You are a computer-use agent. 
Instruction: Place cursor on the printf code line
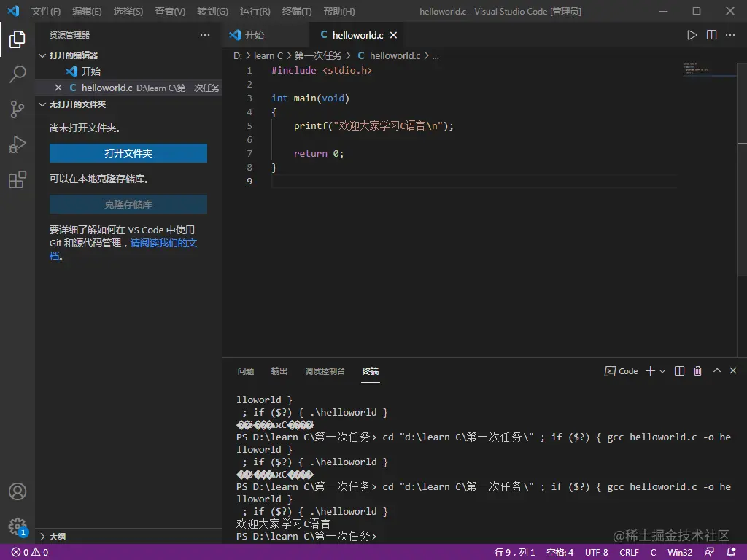pyautogui.click(x=373, y=125)
